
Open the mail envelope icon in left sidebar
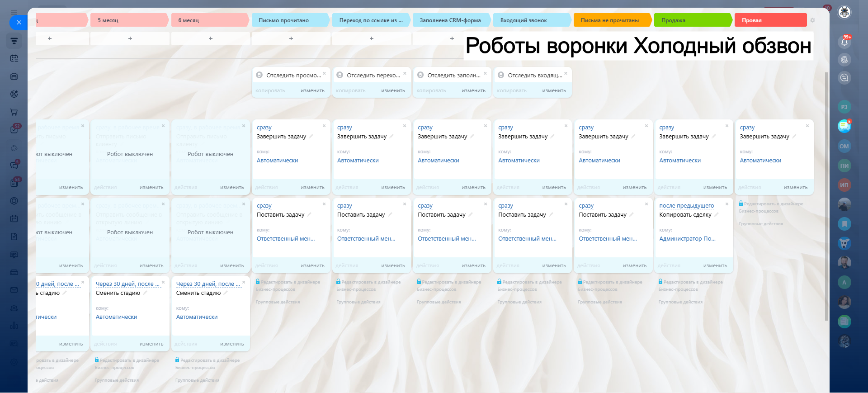point(14,290)
